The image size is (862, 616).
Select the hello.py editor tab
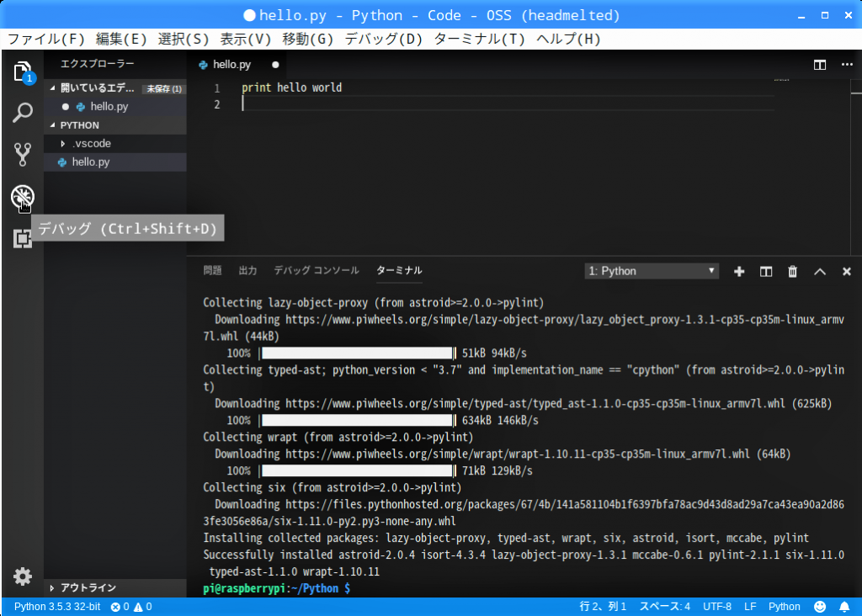237,65
